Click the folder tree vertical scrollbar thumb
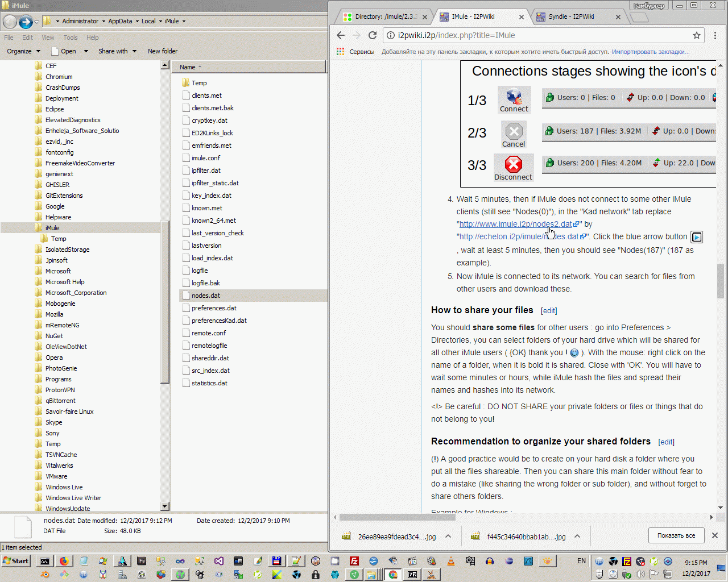 (165, 302)
